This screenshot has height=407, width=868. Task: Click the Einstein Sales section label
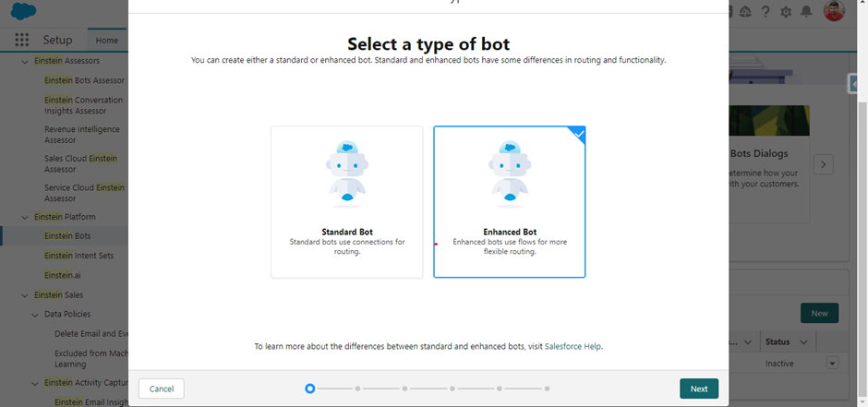59,294
